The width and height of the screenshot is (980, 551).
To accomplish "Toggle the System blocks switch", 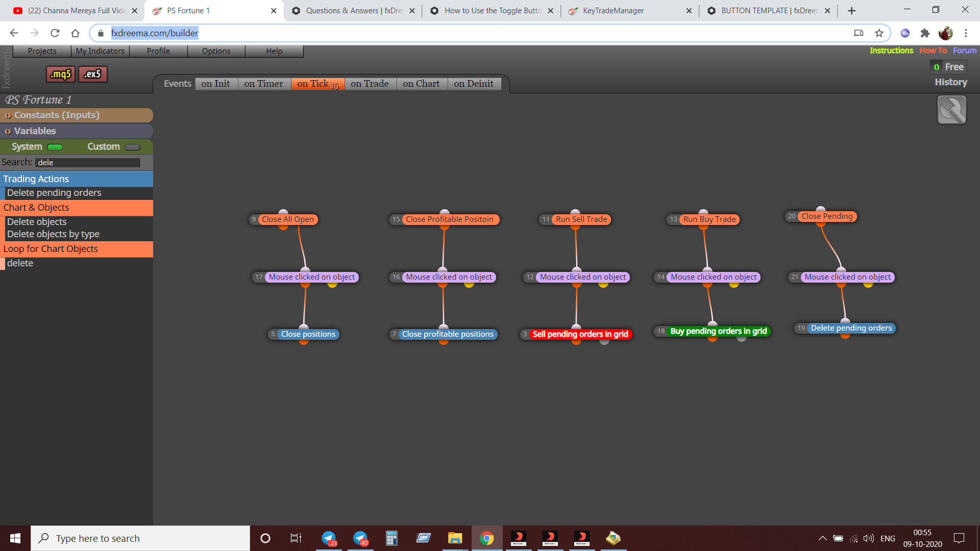I will 55,147.
